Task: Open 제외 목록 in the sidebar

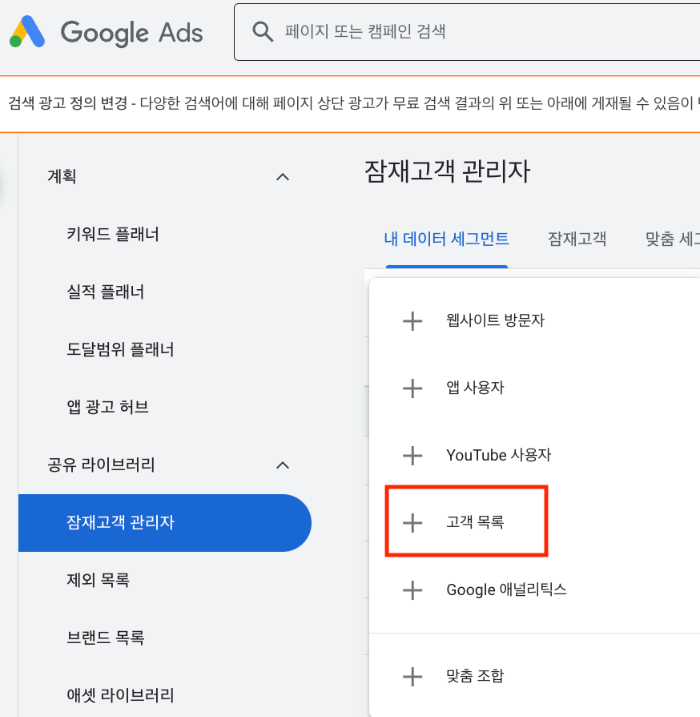Action: pos(98,580)
